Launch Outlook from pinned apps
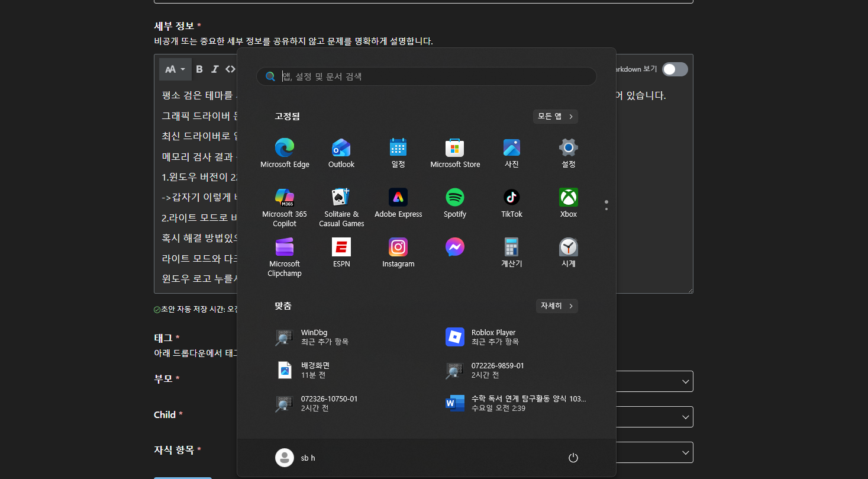This screenshot has height=479, width=868. [341, 153]
